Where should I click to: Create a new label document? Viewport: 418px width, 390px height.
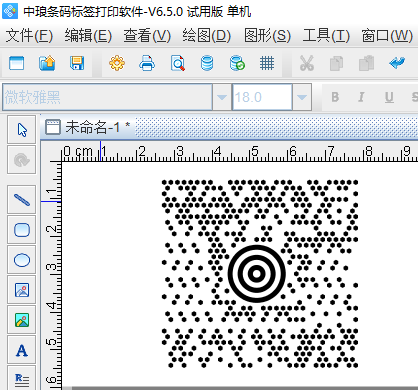16,63
